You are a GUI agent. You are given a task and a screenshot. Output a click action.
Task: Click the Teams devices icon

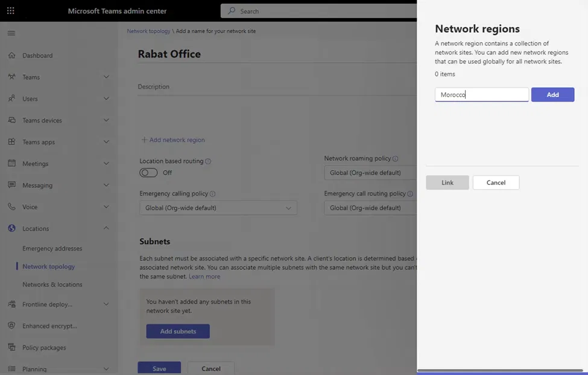pyautogui.click(x=11, y=120)
